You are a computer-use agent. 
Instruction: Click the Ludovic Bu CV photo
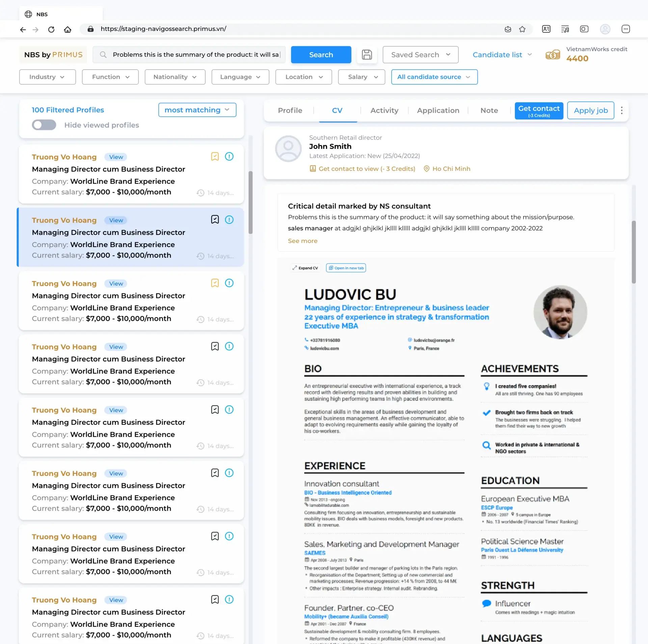pos(560,312)
